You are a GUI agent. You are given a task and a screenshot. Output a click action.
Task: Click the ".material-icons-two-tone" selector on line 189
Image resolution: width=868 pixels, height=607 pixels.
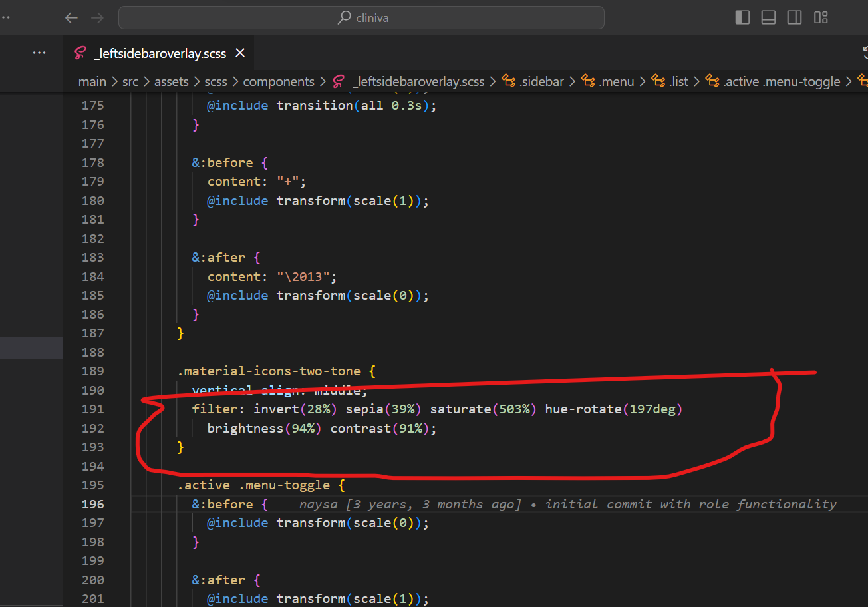[269, 371]
